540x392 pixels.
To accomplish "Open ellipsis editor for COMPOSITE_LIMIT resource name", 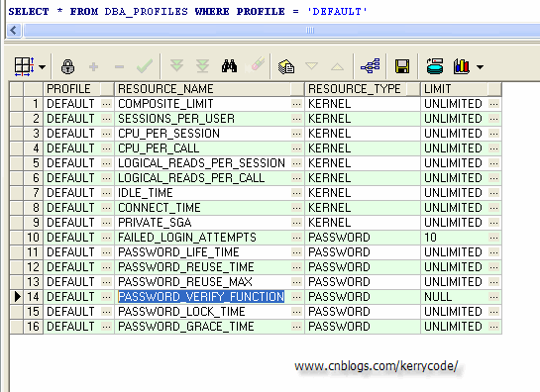I will pos(296,104).
